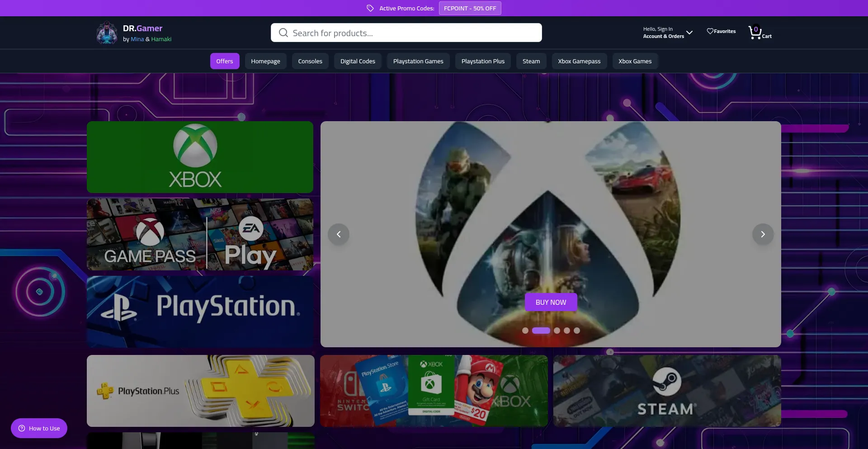Click the DR.Gamer logo avatar

(x=107, y=33)
